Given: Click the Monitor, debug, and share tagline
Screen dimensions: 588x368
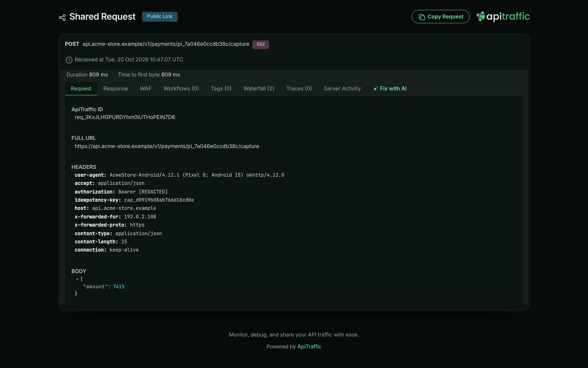Looking at the screenshot, I should [x=294, y=335].
